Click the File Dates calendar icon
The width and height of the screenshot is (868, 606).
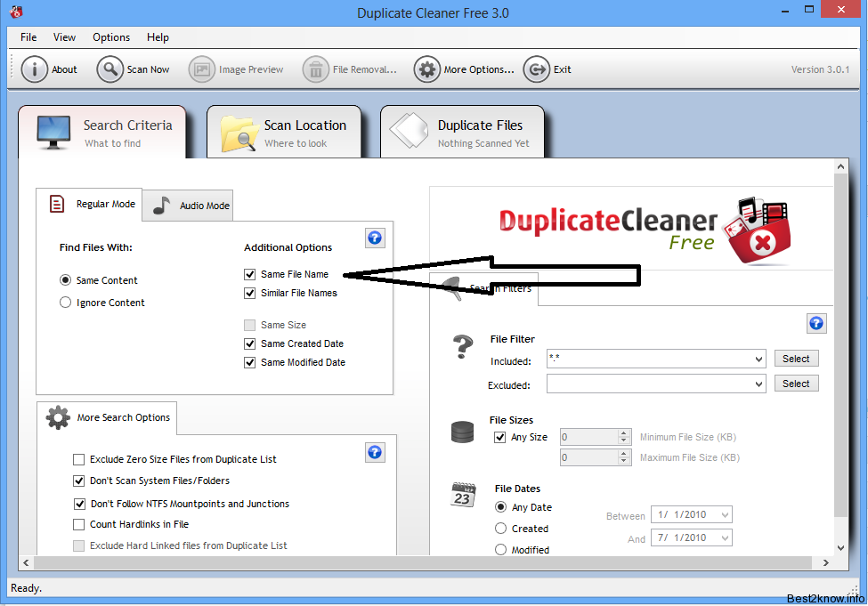point(463,495)
